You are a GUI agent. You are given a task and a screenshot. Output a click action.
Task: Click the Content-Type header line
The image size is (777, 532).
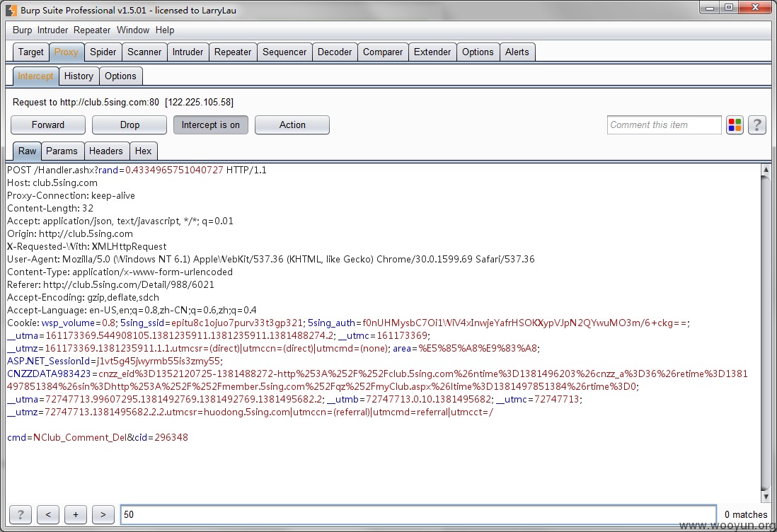point(120,272)
